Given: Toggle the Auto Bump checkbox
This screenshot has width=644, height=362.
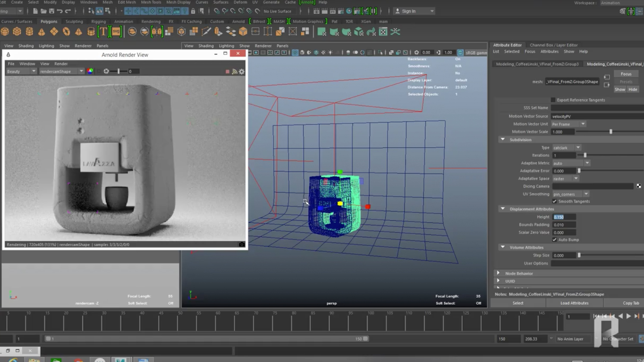Looking at the screenshot, I should click(555, 240).
